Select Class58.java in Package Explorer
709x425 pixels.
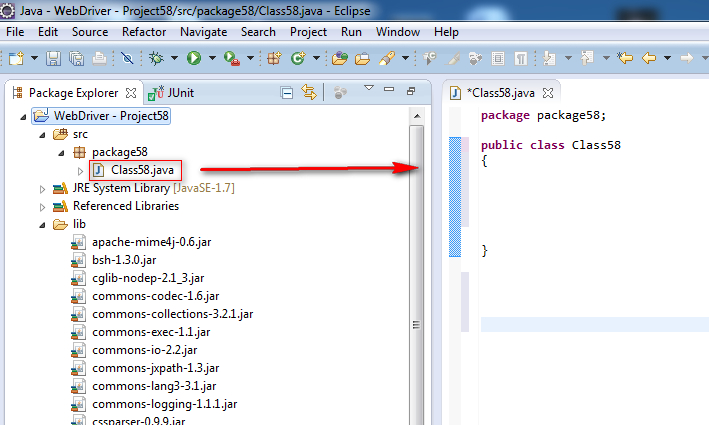142,170
